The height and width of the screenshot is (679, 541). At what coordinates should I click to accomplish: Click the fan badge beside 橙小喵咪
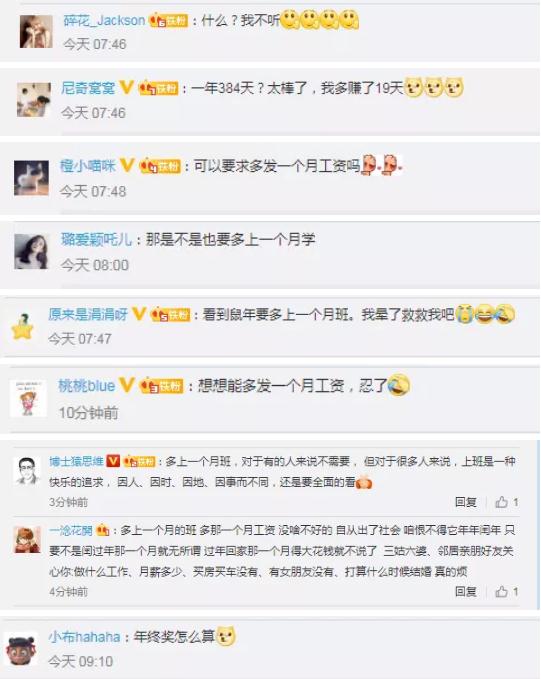tap(160, 166)
